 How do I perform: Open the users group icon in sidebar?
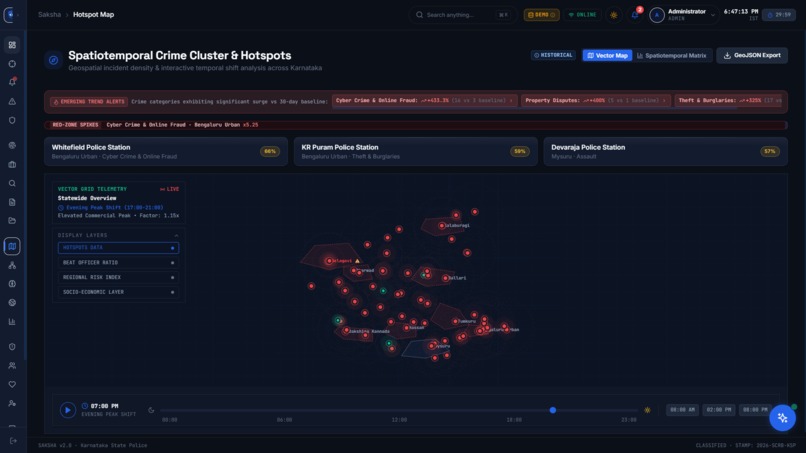(x=12, y=366)
